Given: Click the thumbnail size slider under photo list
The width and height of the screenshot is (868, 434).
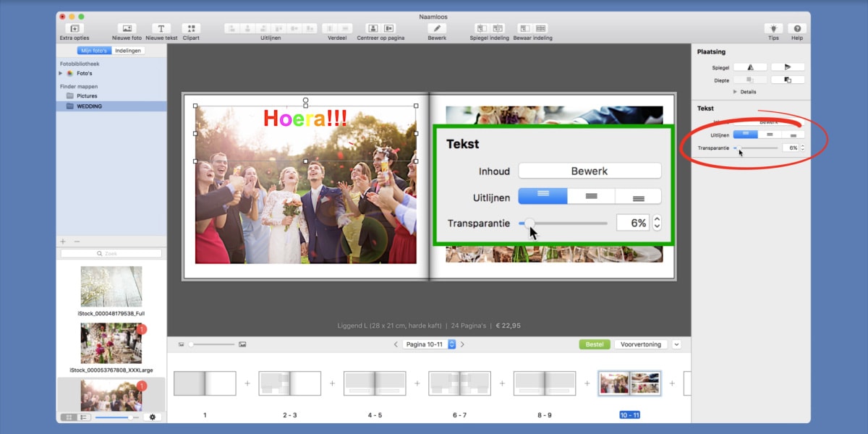Looking at the screenshot, I should (x=117, y=417).
